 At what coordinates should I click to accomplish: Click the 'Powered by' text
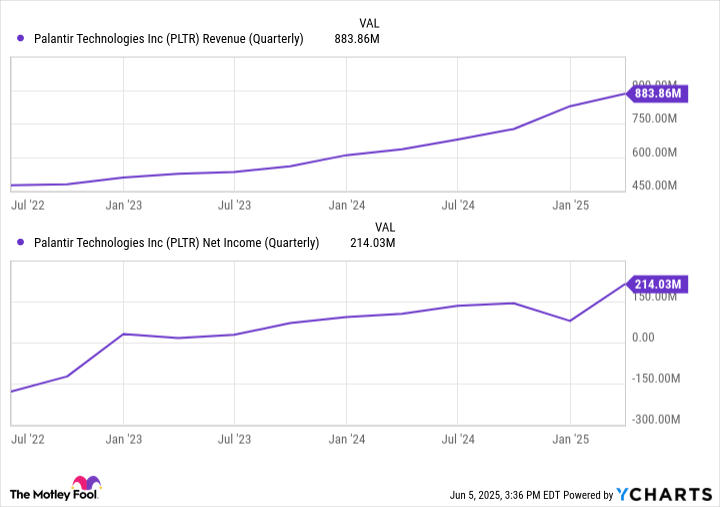(x=588, y=495)
